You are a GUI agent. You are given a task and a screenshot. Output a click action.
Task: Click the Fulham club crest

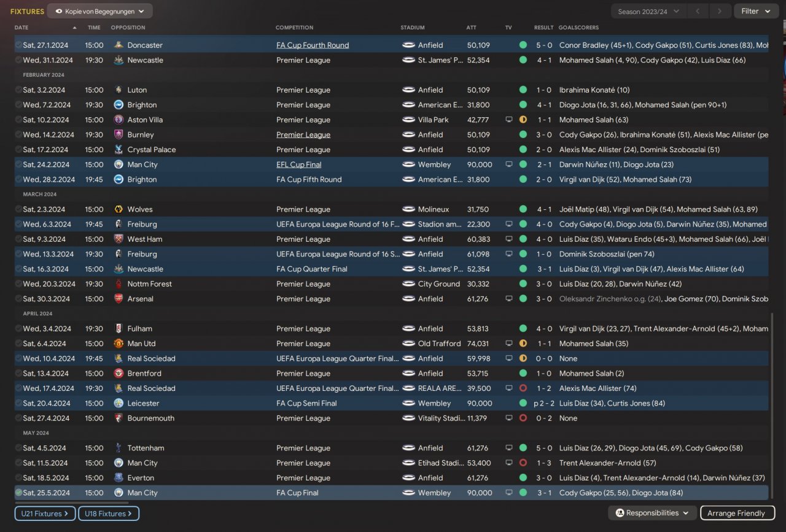tap(119, 329)
